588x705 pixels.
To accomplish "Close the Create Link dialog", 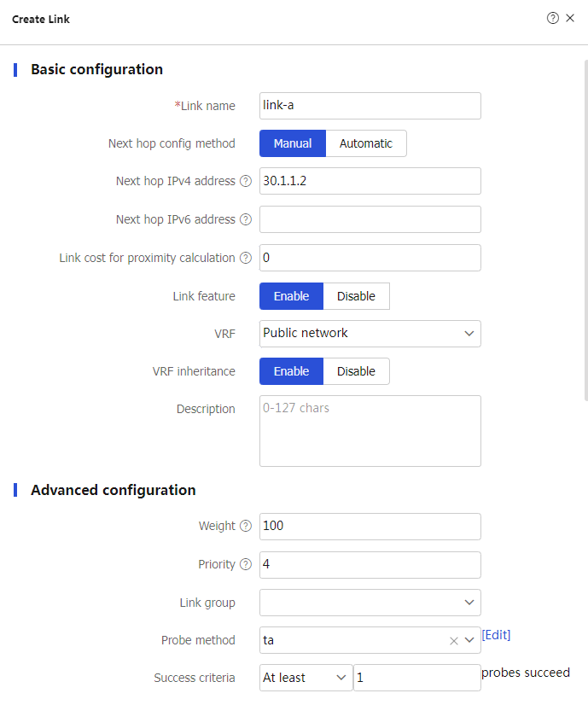I will click(x=570, y=18).
